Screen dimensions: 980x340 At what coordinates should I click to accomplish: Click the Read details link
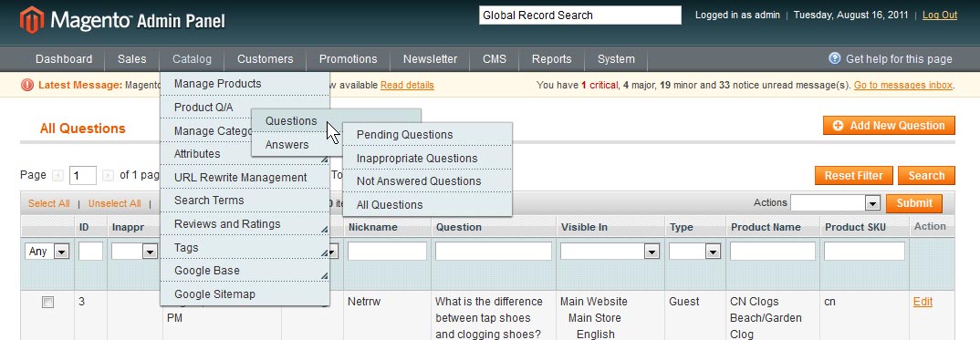(407, 85)
